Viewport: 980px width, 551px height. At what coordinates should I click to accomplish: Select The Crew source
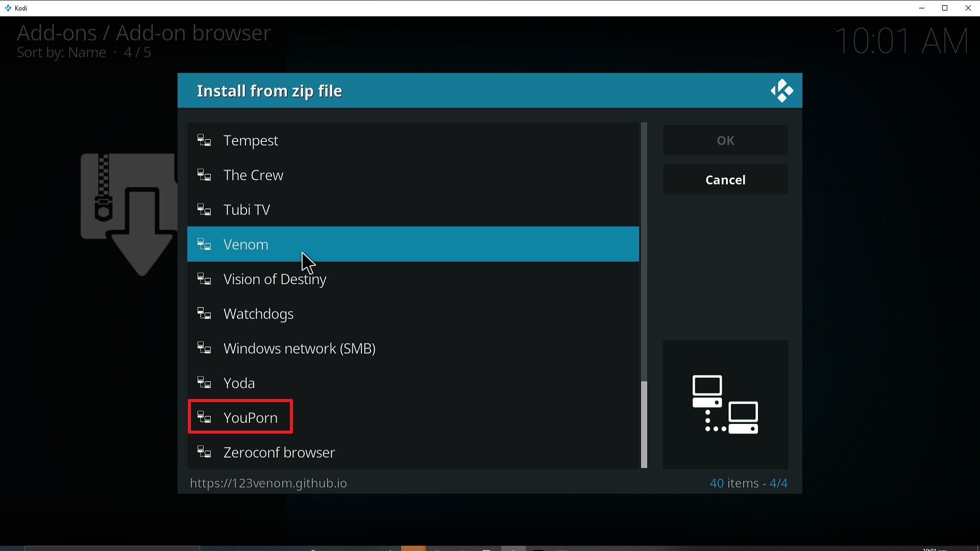coord(413,175)
